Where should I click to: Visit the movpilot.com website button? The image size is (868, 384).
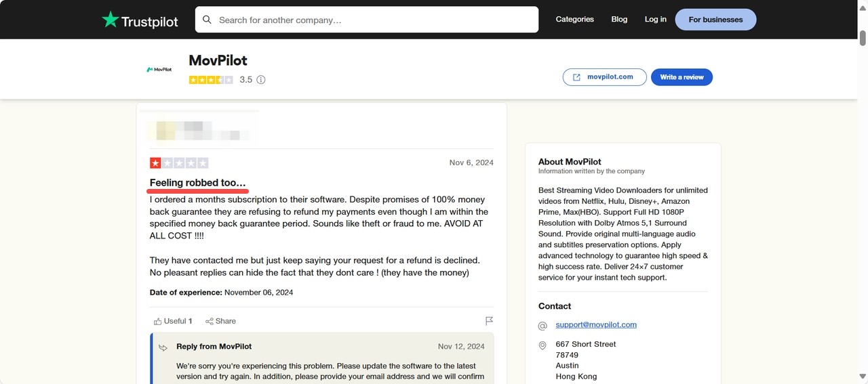(603, 77)
